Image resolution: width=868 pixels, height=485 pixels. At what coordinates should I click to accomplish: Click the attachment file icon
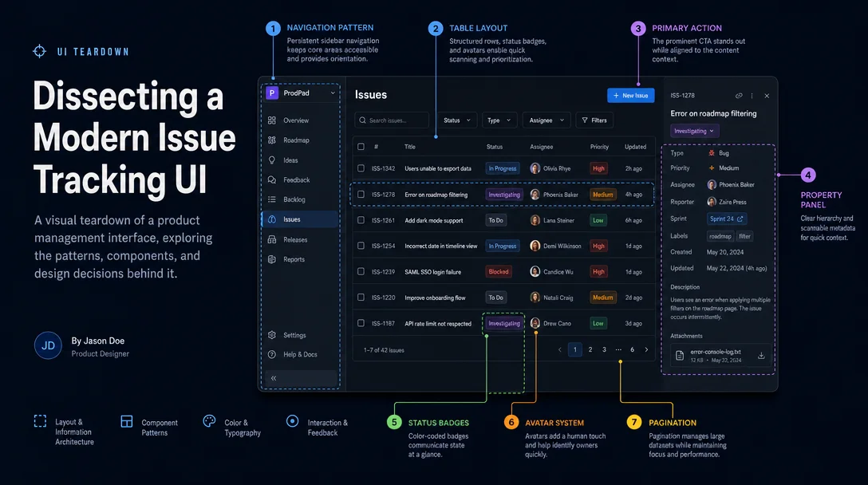[680, 356]
